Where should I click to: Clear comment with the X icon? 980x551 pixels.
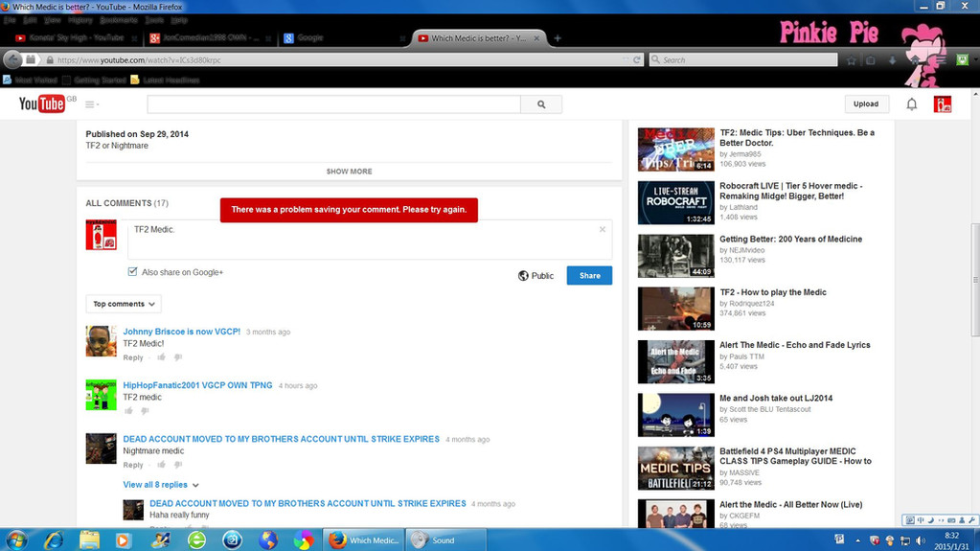pyautogui.click(x=603, y=230)
